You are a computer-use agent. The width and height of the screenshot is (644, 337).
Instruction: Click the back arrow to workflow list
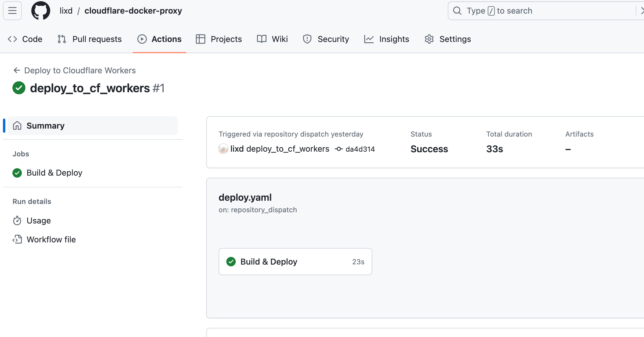click(x=17, y=70)
